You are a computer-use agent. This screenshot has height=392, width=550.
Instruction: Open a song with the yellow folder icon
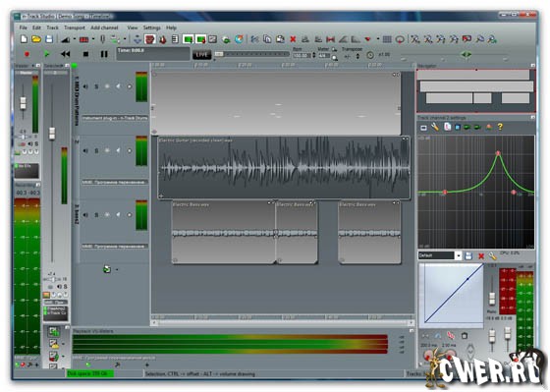tap(36, 39)
